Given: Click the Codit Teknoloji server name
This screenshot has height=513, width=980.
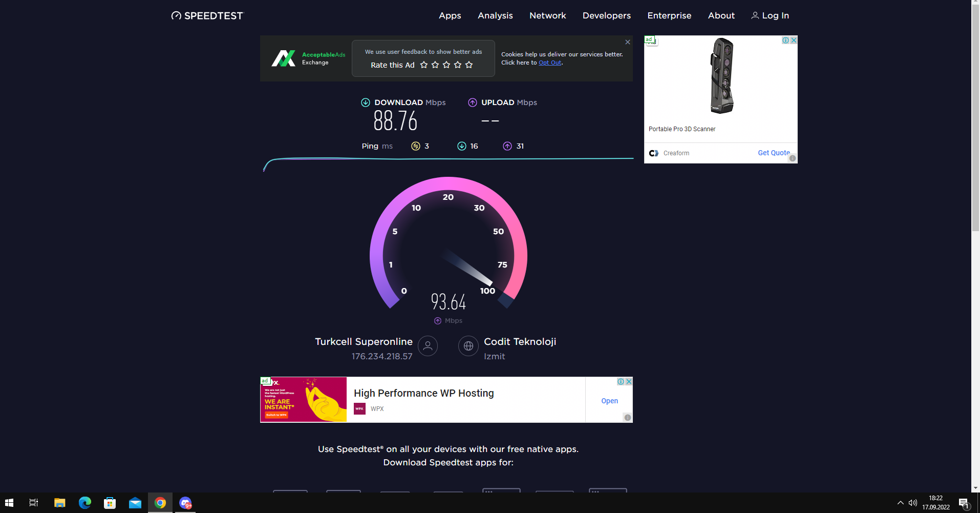Looking at the screenshot, I should 520,342.
